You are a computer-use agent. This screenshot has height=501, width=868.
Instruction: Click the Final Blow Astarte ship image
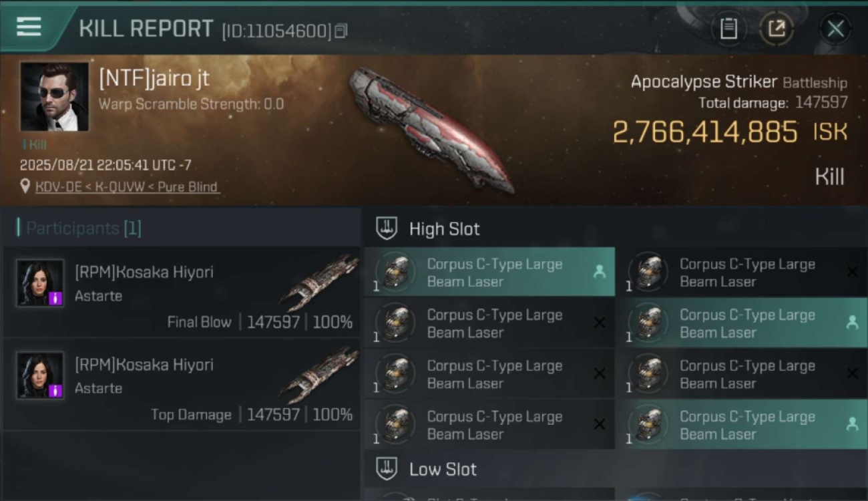coord(318,283)
